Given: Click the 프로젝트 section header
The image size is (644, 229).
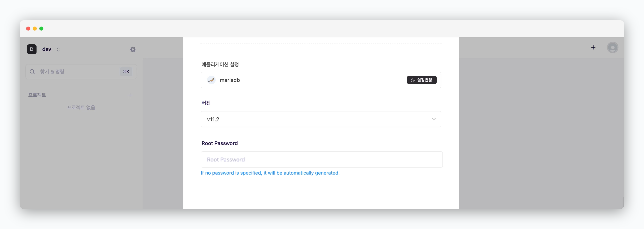Looking at the screenshot, I should pos(37,95).
